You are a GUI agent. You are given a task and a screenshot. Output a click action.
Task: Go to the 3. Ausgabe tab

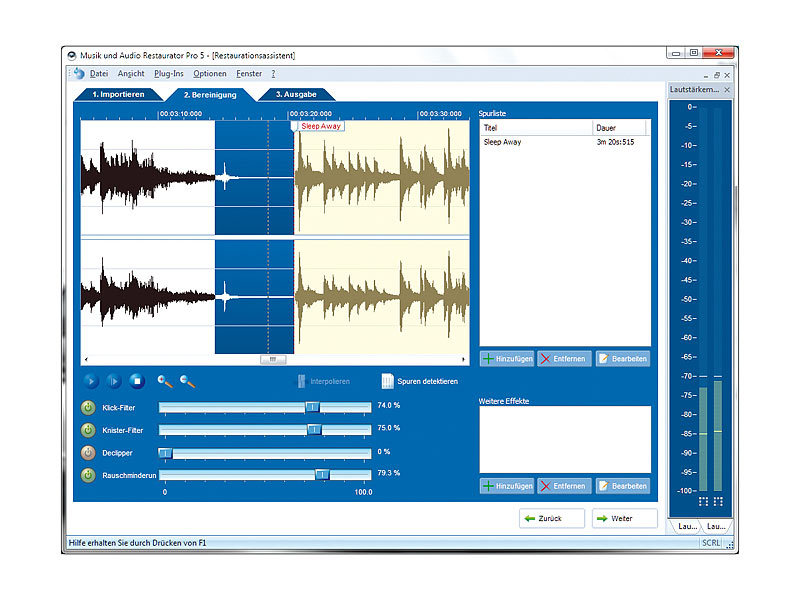(296, 94)
